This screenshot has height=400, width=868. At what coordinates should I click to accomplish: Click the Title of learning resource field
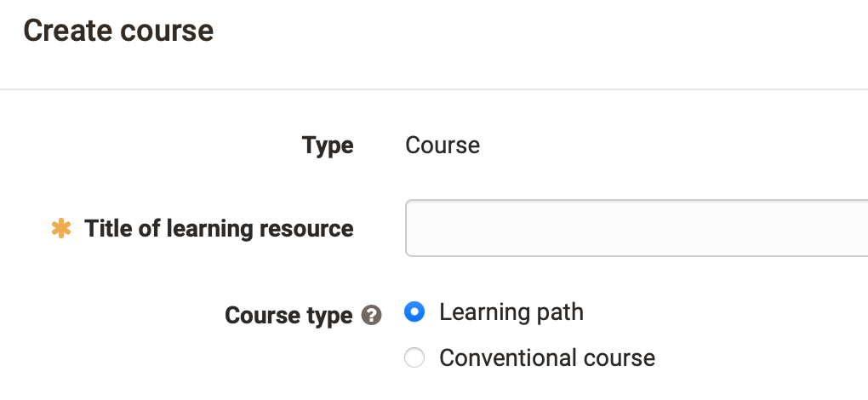[x=637, y=228]
